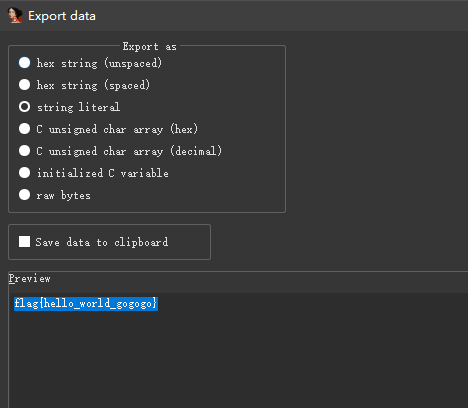
Task: Select the hex string (unspaced) radio button
Action: click(x=24, y=63)
